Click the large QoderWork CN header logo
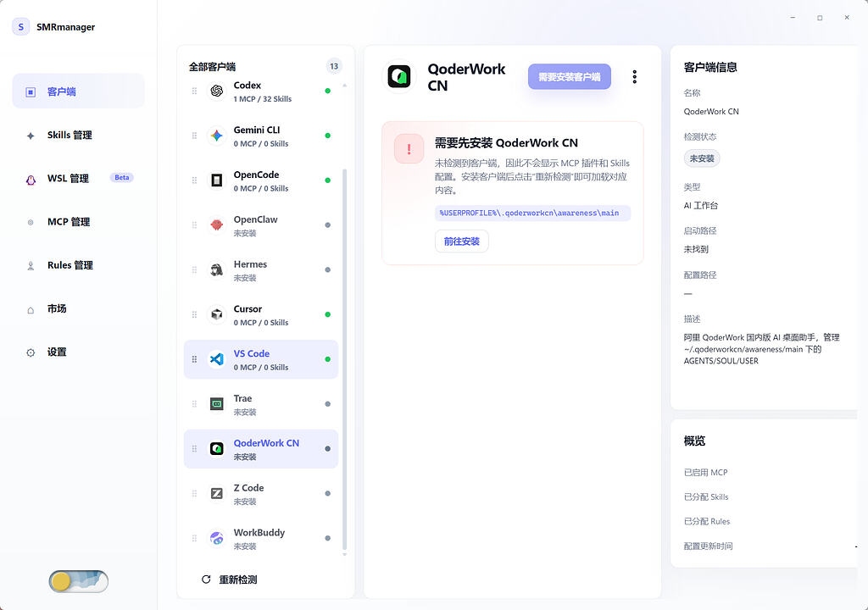This screenshot has height=610, width=868. [x=399, y=76]
